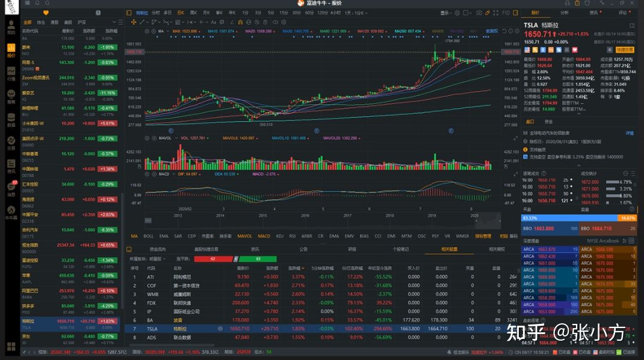The height and width of the screenshot is (360, 644).
Task: Click the search magnifier icon in title bar
Action: (x=47, y=3)
